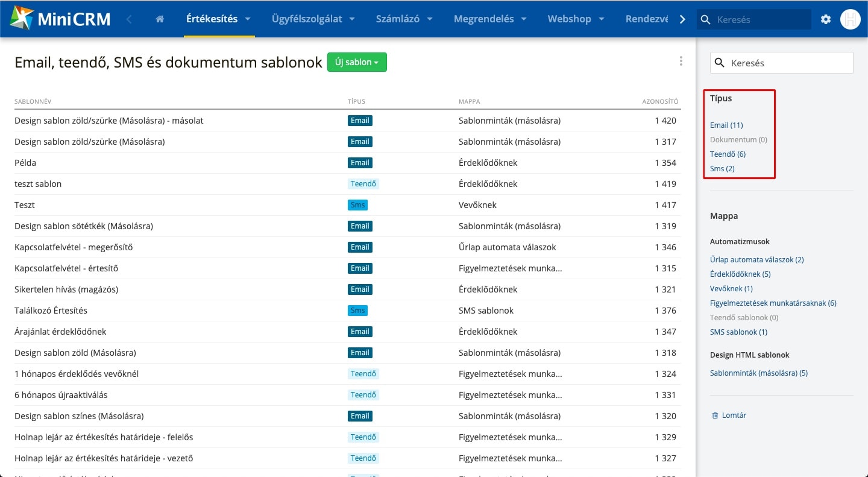
Task: Filter by folder Sablonminták (másolásra) (5)
Action: click(759, 373)
